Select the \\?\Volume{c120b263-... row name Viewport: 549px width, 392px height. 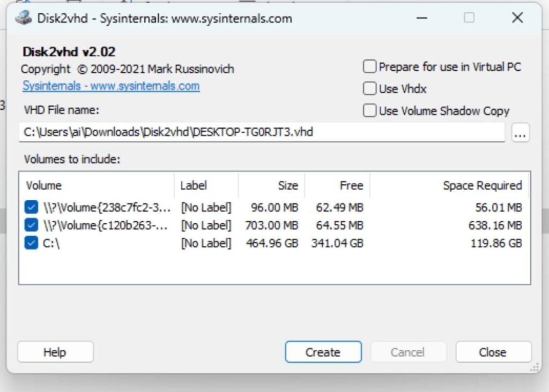105,225
